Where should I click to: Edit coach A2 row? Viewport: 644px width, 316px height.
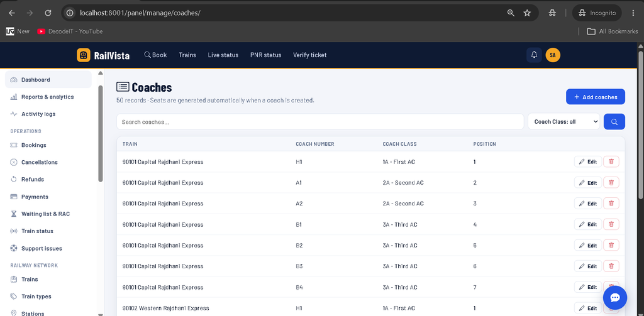[x=588, y=203]
